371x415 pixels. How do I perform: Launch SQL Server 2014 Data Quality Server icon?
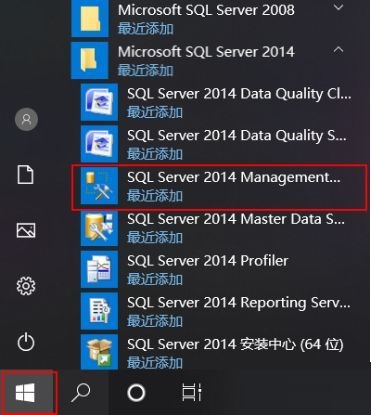pos(99,144)
